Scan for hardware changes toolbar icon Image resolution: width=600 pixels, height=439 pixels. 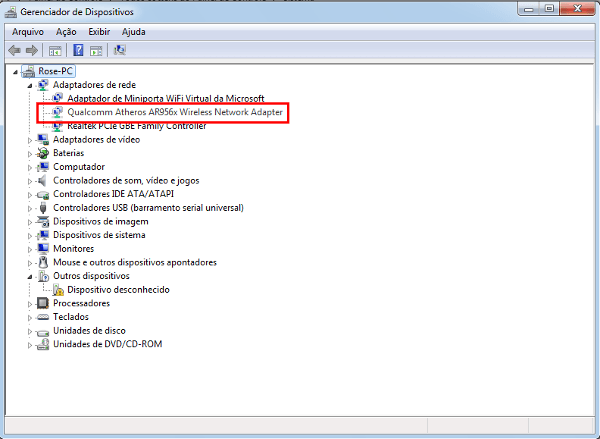[x=120, y=50]
